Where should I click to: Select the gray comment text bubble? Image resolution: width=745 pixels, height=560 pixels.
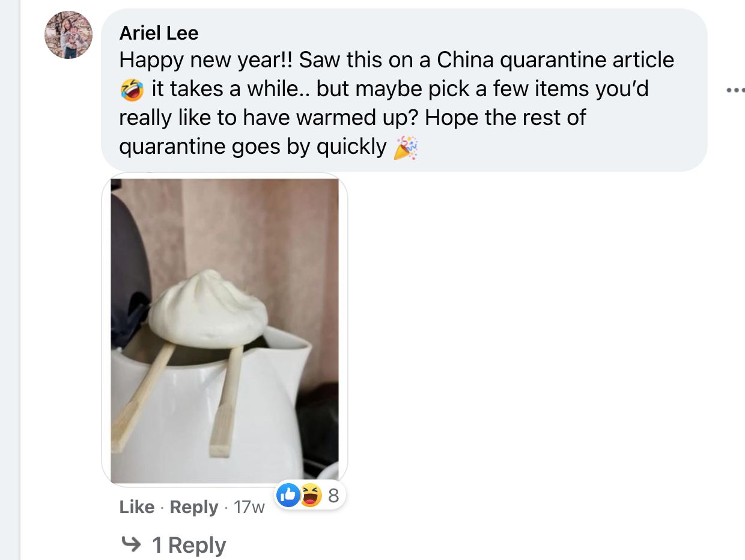(404, 90)
